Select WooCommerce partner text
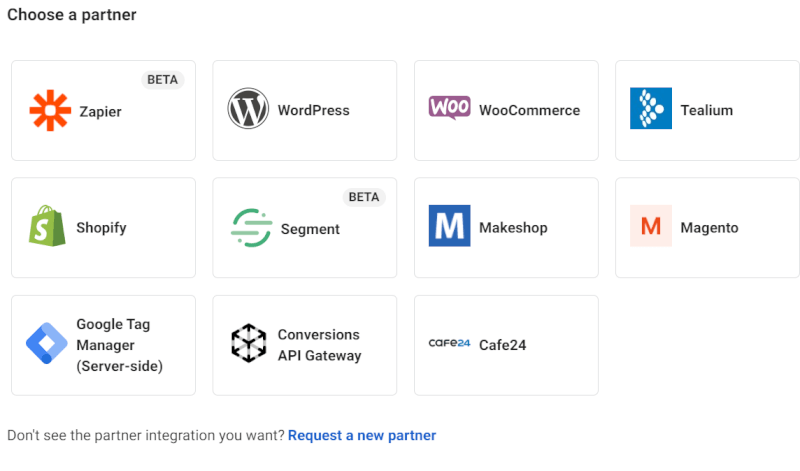Image resolution: width=800 pixels, height=471 pixels. click(x=529, y=110)
